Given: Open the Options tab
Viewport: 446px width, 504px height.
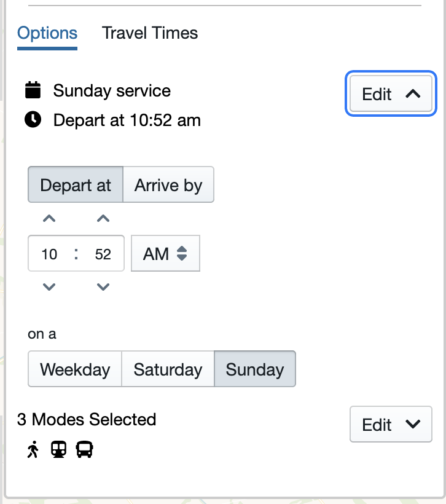Looking at the screenshot, I should point(47,33).
